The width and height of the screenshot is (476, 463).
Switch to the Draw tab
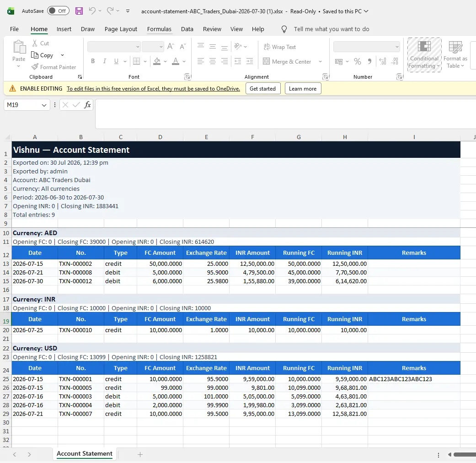pos(88,29)
